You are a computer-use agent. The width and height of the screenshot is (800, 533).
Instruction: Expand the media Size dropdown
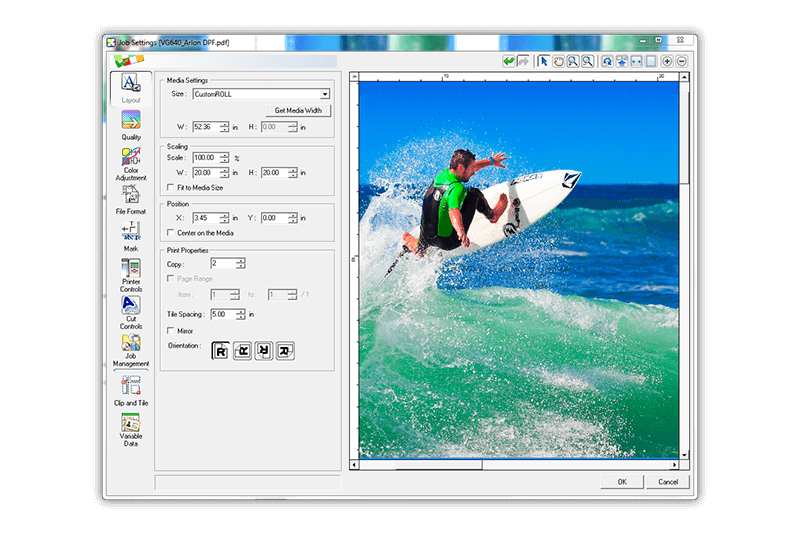(x=325, y=93)
